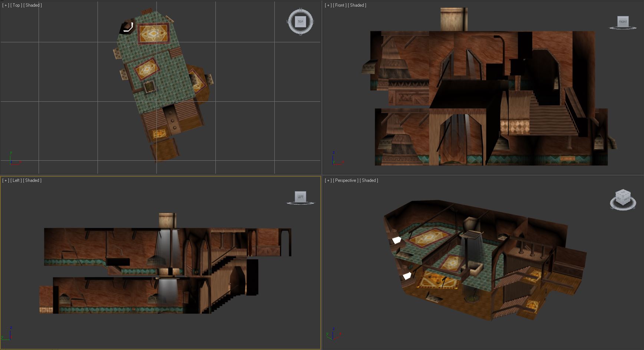The width and height of the screenshot is (644, 350).
Task: Click the Perspective viewport ViewCube
Action: click(x=623, y=197)
